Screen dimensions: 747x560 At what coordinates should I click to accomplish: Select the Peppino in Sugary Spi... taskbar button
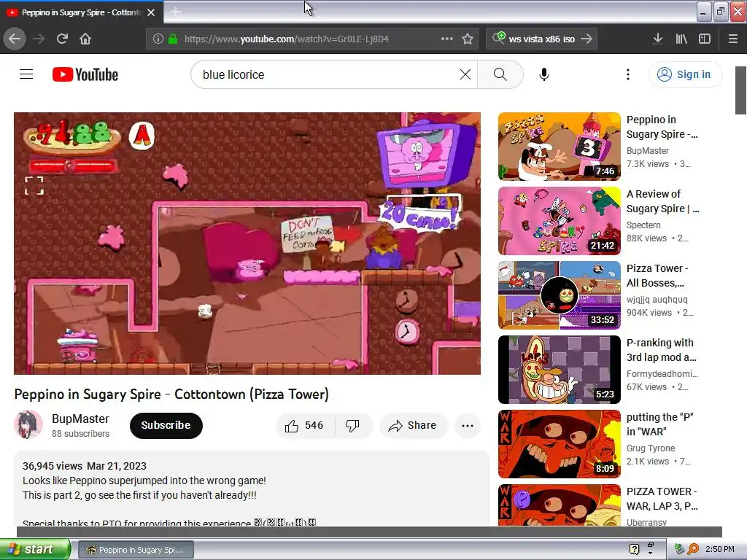point(136,550)
